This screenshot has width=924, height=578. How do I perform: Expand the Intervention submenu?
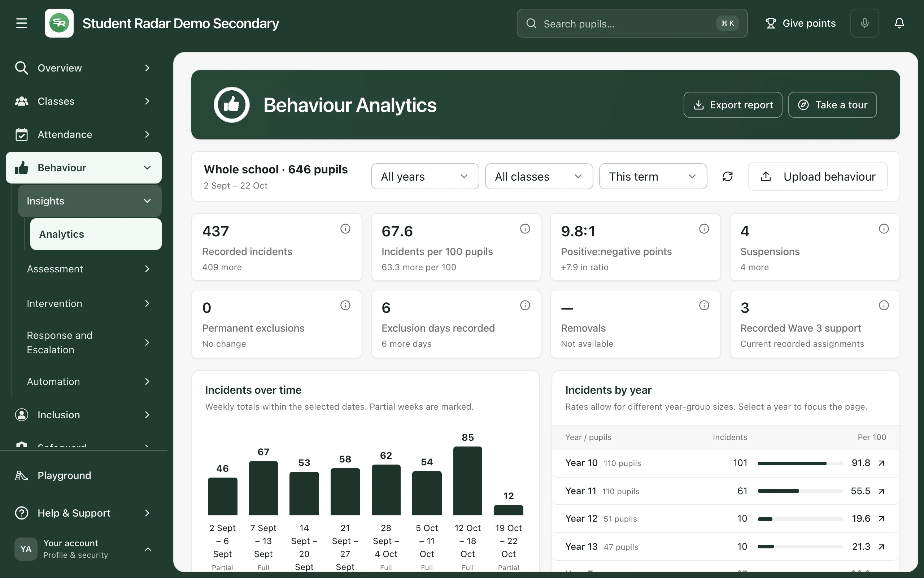tap(90, 303)
